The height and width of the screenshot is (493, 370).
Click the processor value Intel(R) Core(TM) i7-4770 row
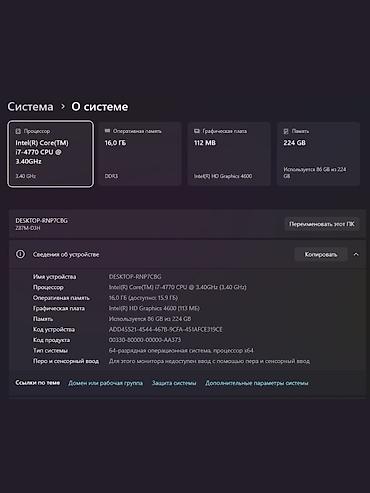click(178, 287)
